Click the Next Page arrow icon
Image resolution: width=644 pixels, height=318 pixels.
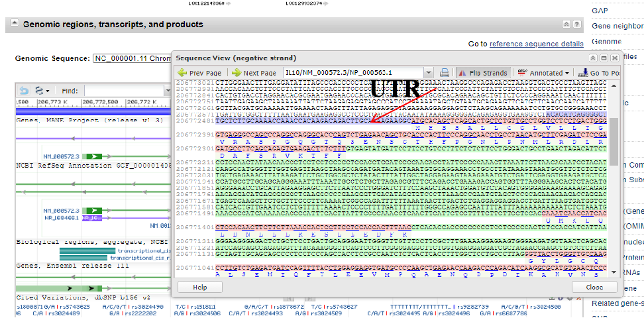pos(237,73)
